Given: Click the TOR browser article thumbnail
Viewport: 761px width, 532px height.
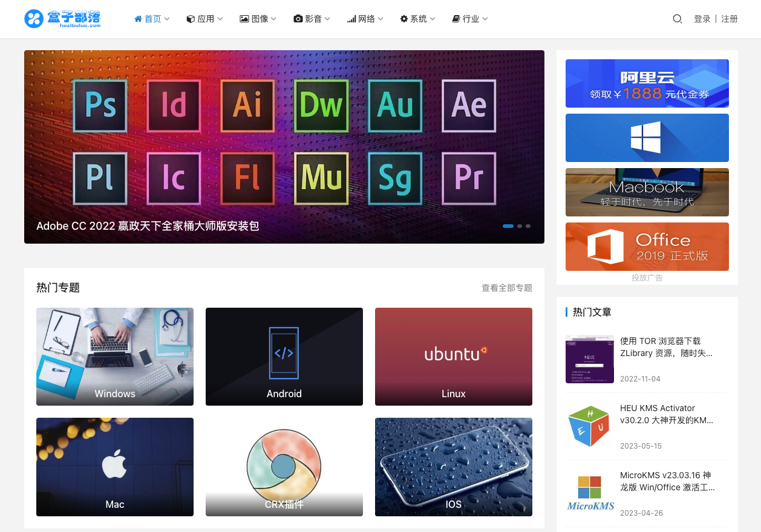Looking at the screenshot, I should click(x=590, y=359).
